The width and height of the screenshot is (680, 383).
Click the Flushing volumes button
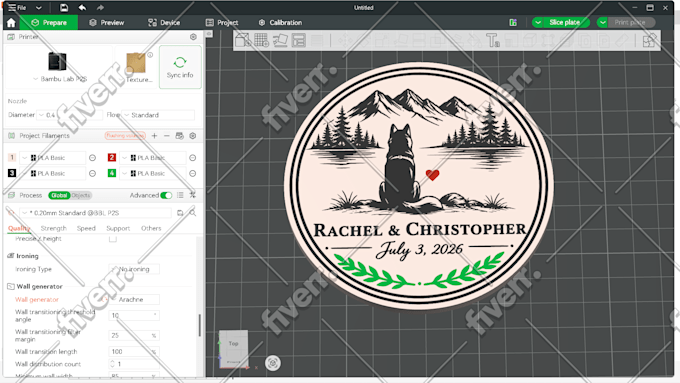[125, 136]
